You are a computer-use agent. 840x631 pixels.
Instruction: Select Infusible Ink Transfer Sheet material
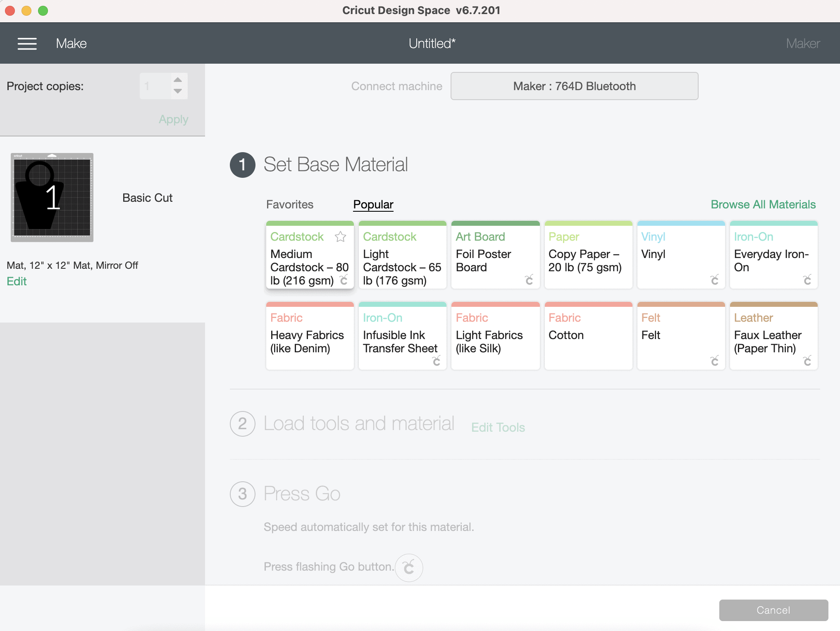coord(403,336)
